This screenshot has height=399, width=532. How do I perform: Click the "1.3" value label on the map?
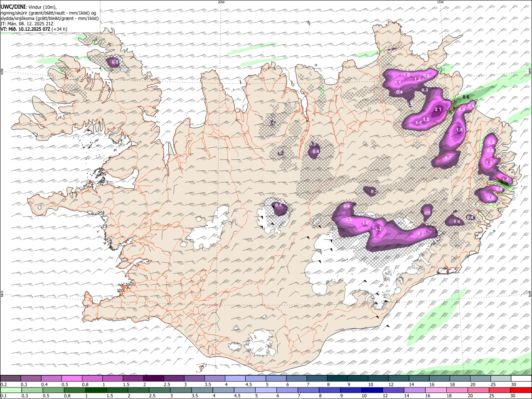tap(489, 163)
